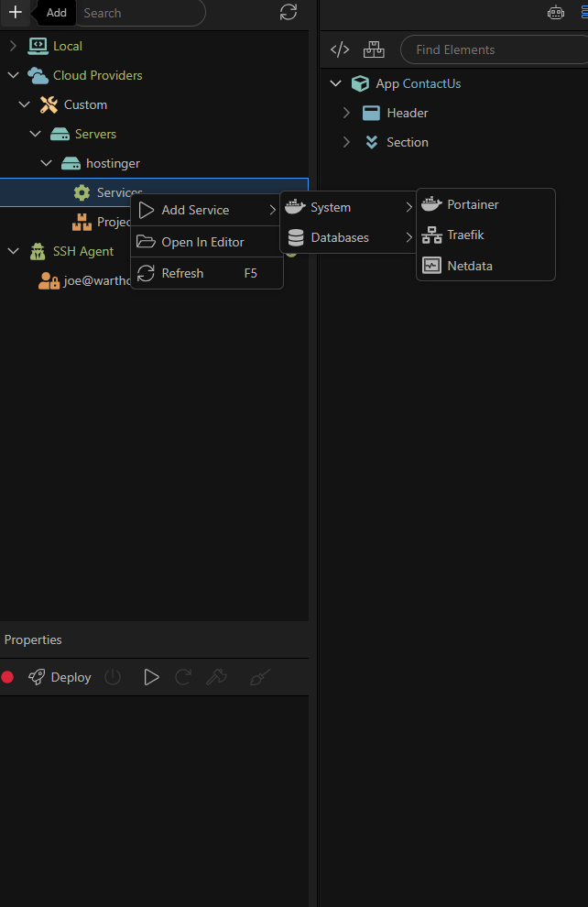
Task: Click the Section double-chevron icon
Action: click(x=372, y=142)
